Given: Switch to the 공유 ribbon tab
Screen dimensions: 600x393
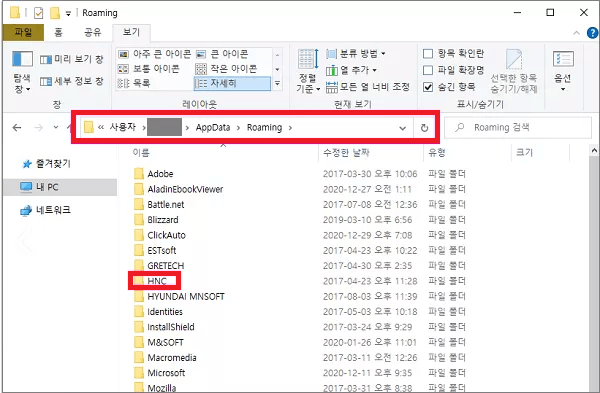Looking at the screenshot, I should 93,33.
